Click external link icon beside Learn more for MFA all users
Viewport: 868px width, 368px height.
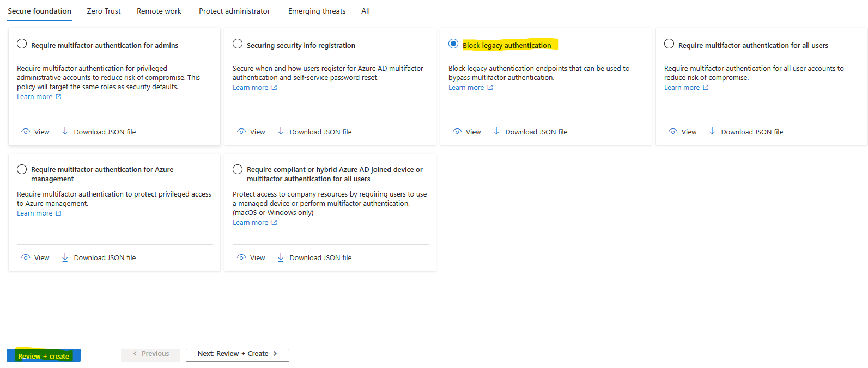point(706,88)
